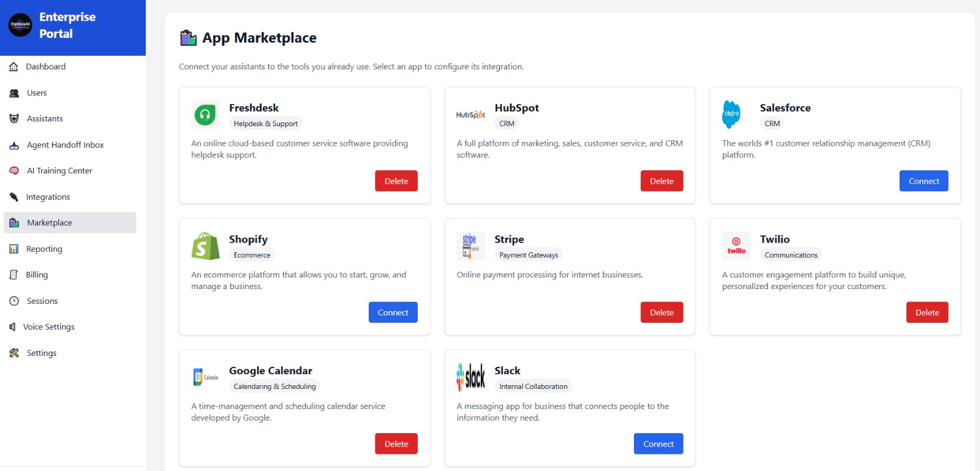This screenshot has height=471, width=980.
Task: Open the Billing section
Action: click(37, 275)
